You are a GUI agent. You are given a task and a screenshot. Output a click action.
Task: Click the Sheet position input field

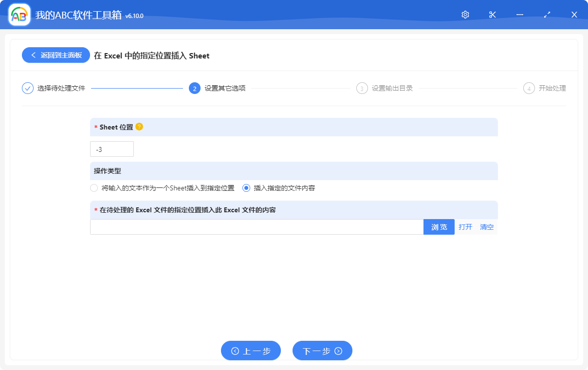pos(112,149)
